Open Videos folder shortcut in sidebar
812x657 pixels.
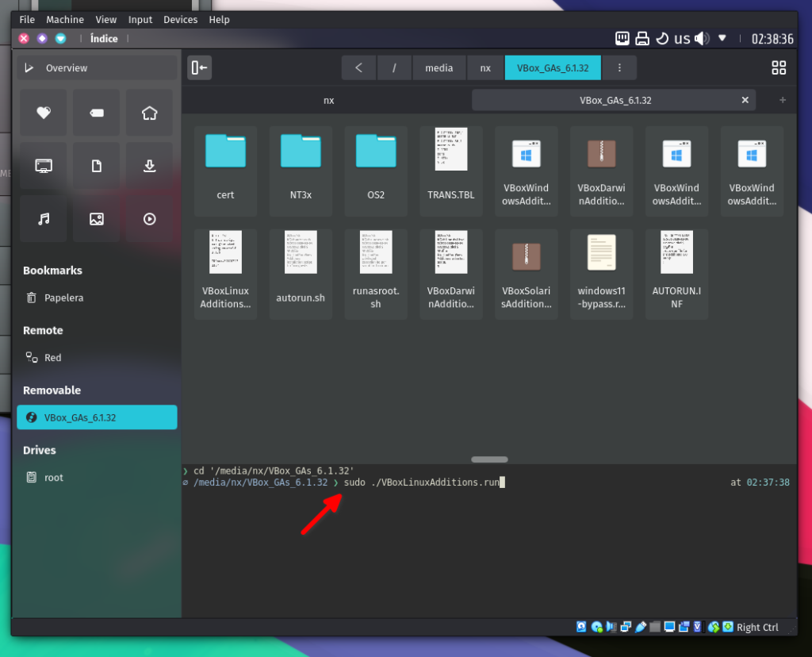tap(149, 219)
